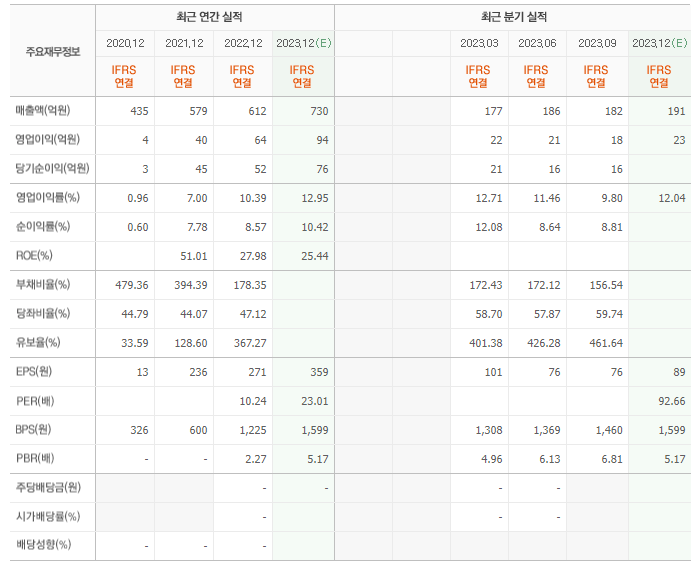Image resolution: width=696 pixels, height=565 pixels.
Task: Click the PBR value 2.27
Action: tap(256, 459)
